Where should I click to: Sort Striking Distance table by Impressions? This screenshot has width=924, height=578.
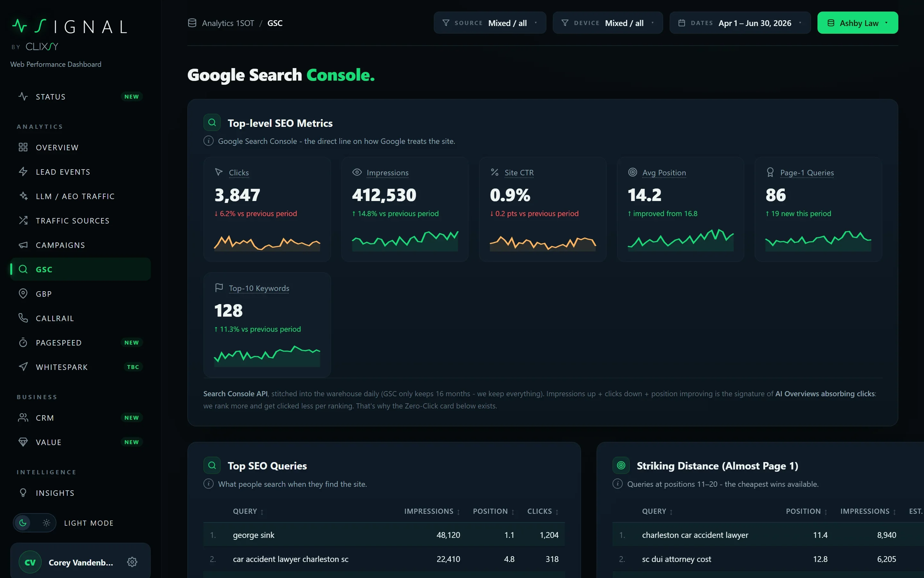click(868, 512)
